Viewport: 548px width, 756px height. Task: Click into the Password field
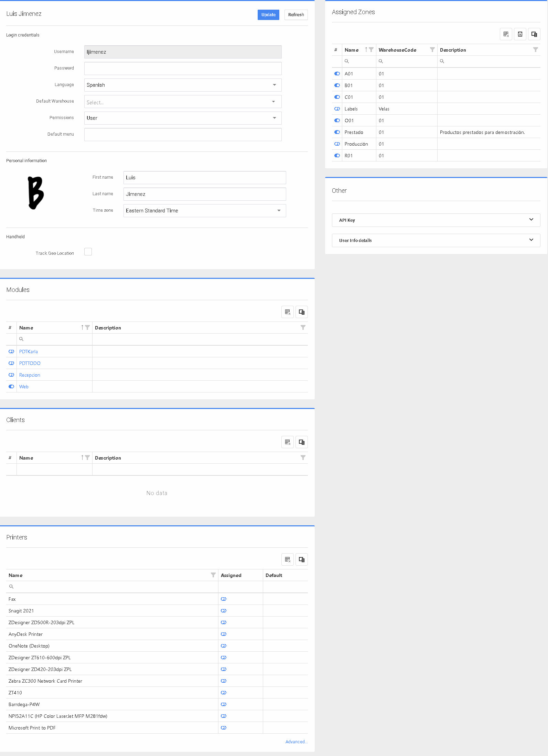point(183,69)
